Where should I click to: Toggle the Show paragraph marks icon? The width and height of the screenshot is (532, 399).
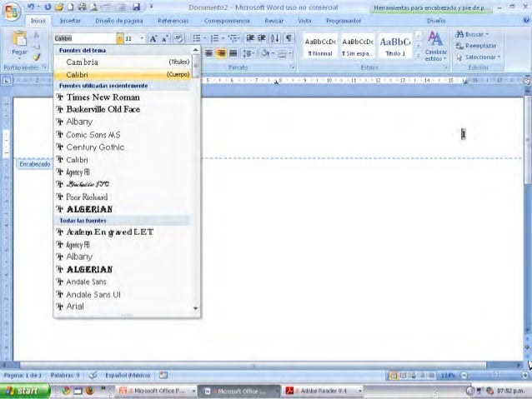pyautogui.click(x=289, y=38)
